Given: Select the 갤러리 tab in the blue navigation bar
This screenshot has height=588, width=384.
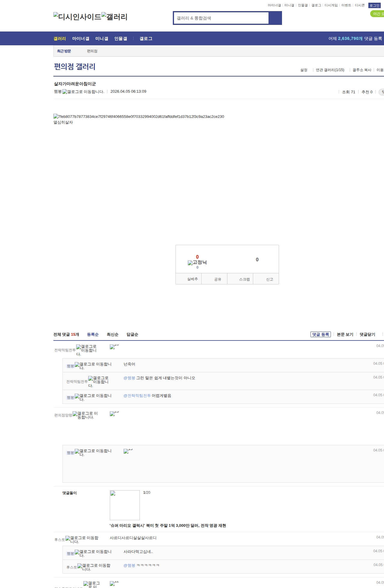Looking at the screenshot, I should [60, 38].
